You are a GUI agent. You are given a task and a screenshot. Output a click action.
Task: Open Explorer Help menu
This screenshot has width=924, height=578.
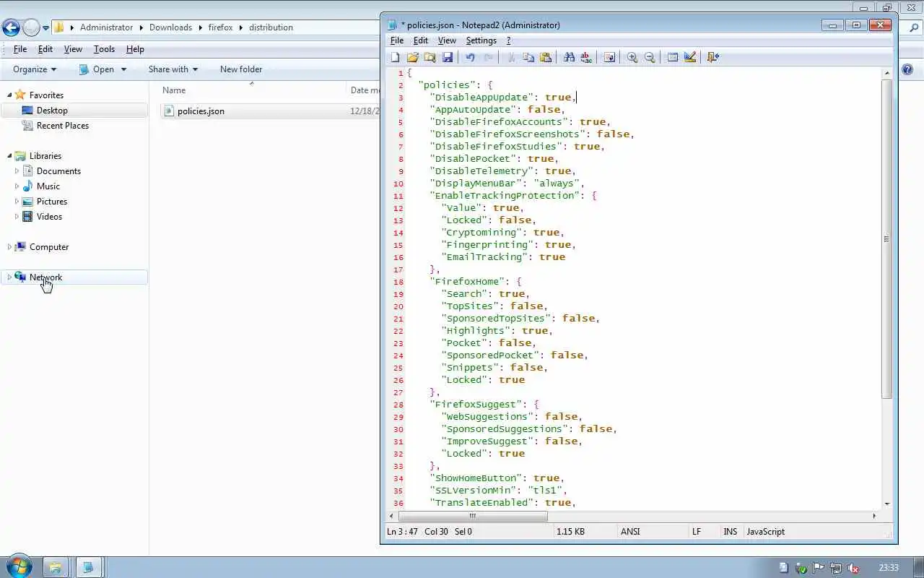(x=135, y=49)
